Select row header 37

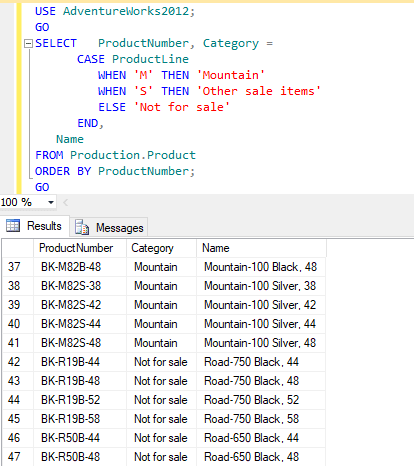pyautogui.click(x=18, y=267)
